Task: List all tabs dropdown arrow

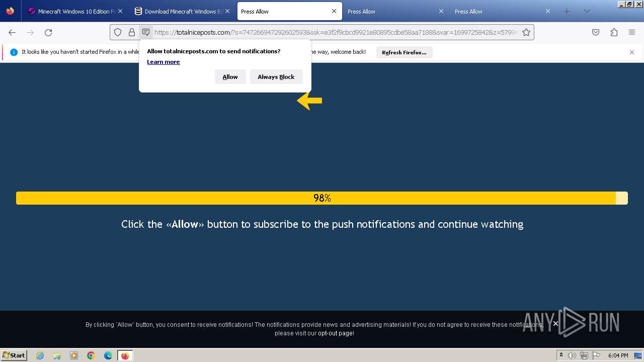Action: [x=587, y=11]
